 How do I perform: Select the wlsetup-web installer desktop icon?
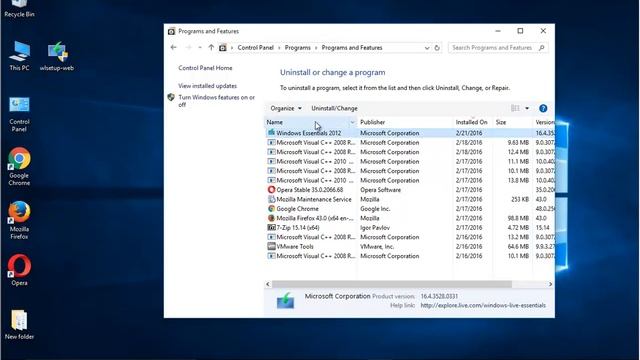57,56
